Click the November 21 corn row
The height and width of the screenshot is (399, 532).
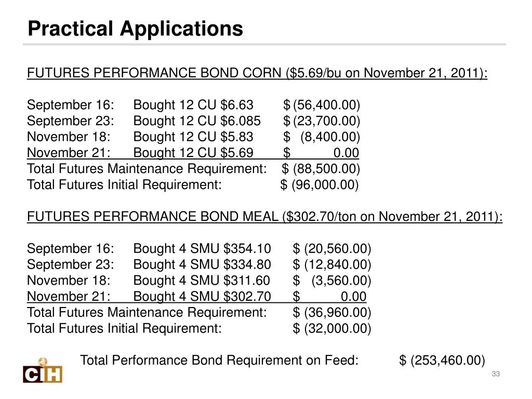(193, 153)
